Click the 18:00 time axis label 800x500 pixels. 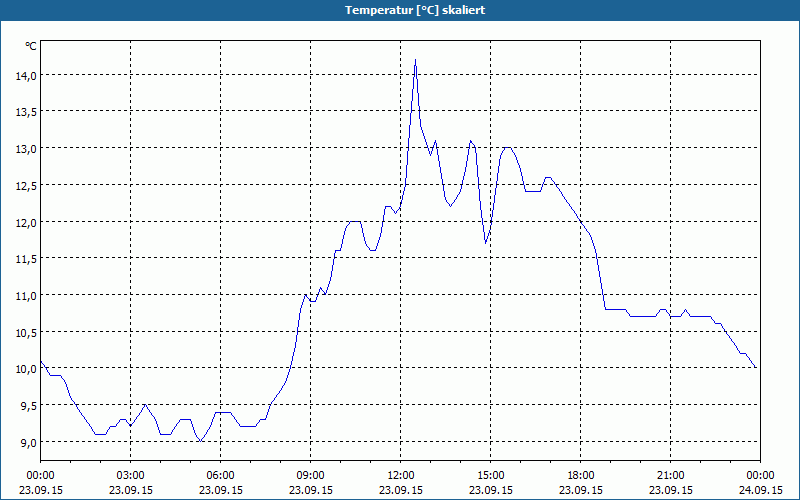coord(581,476)
